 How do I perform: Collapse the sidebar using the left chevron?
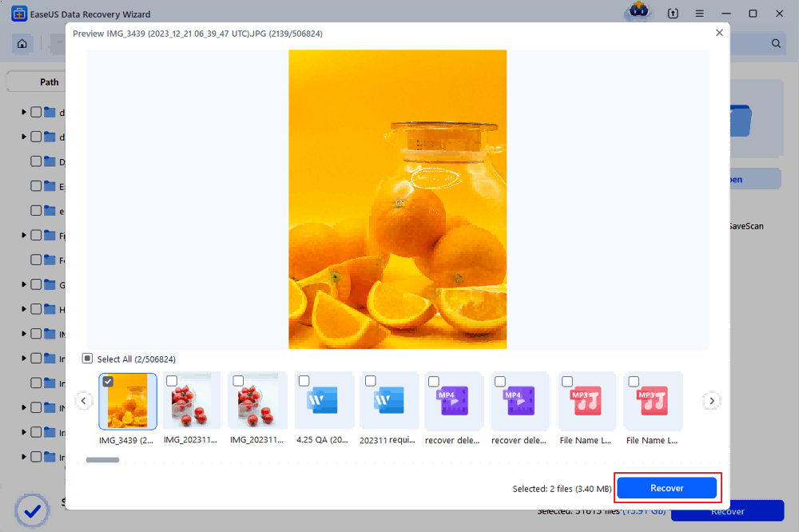click(84, 400)
